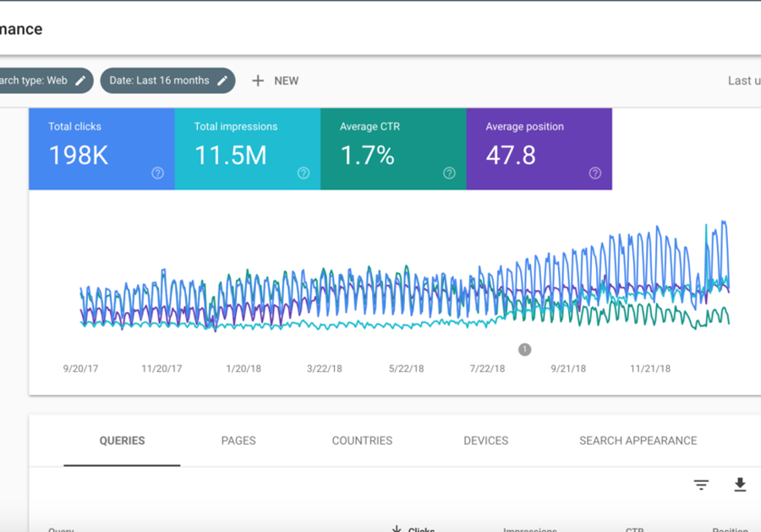Toggle the Total impressions metric card
This screenshot has height=532, width=761.
click(248, 149)
